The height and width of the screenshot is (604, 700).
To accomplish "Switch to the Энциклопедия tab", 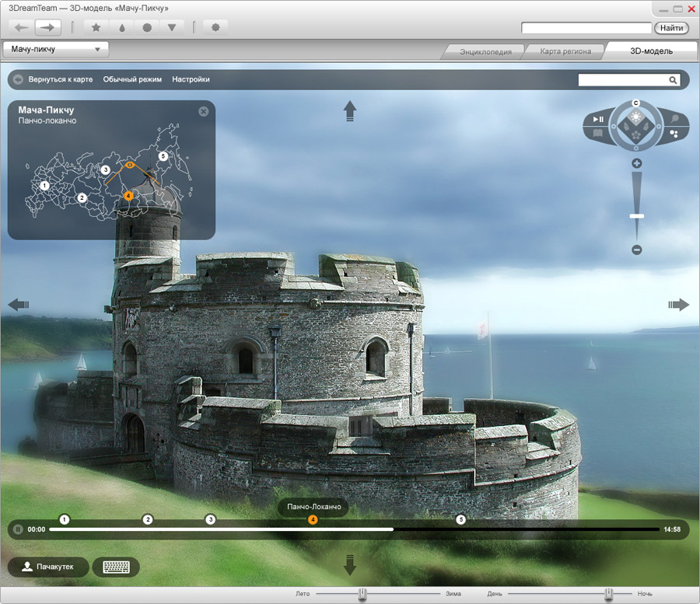I will point(485,52).
